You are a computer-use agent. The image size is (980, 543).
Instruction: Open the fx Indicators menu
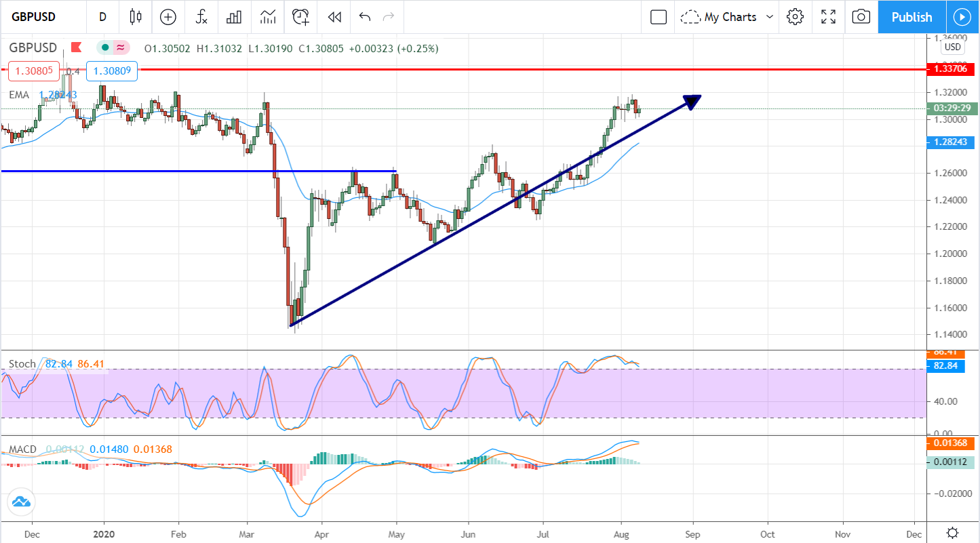click(x=201, y=17)
